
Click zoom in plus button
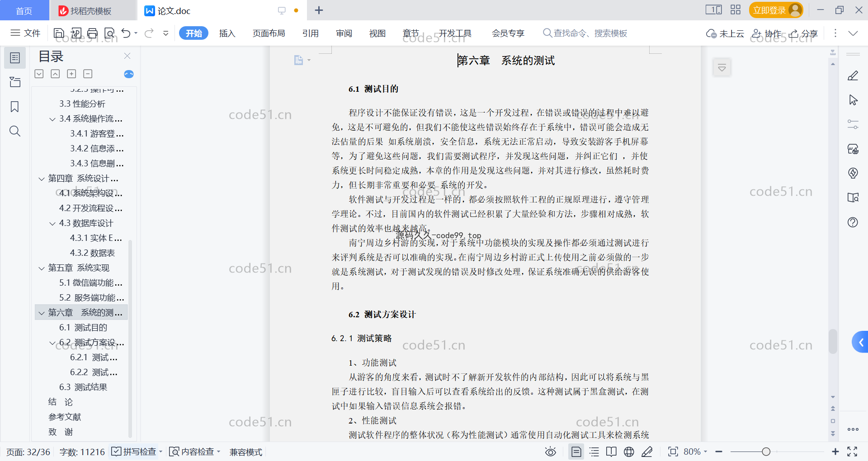835,452
